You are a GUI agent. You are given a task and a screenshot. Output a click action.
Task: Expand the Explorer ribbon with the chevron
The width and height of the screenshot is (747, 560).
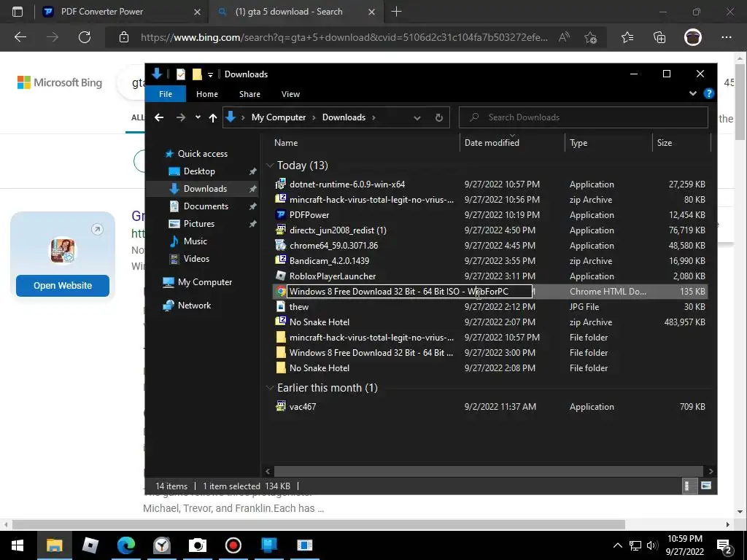coord(693,94)
